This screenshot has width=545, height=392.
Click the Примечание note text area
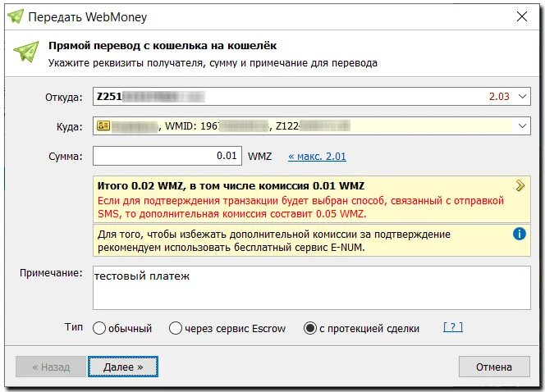click(311, 288)
